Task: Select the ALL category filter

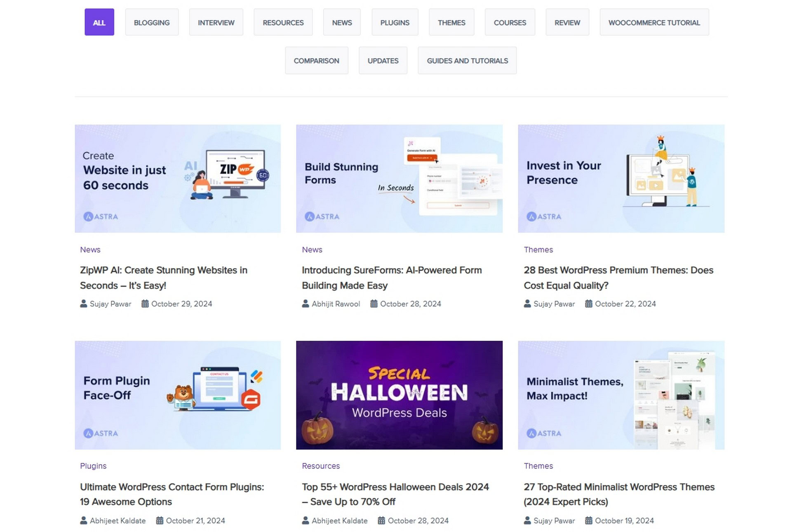Action: 99,22
